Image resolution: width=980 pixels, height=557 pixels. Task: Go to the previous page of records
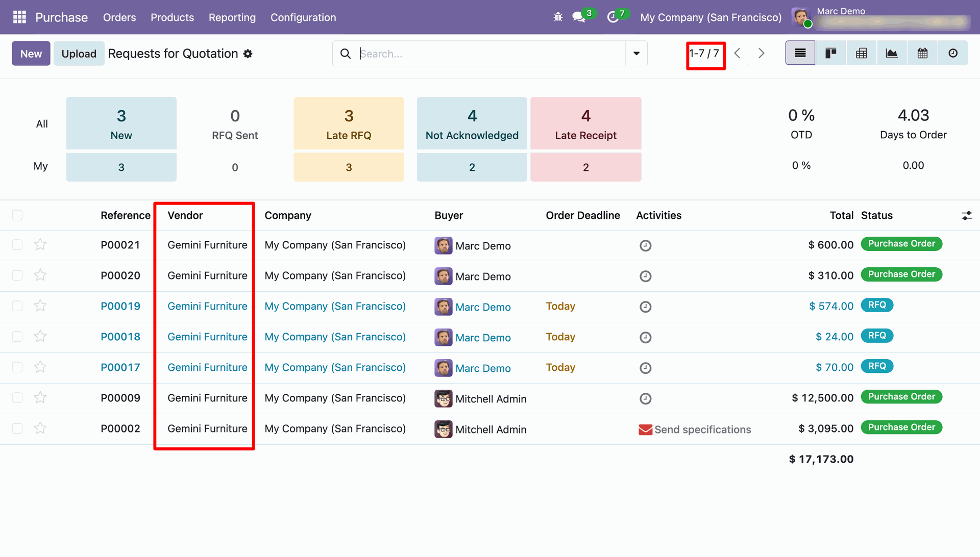tap(737, 53)
